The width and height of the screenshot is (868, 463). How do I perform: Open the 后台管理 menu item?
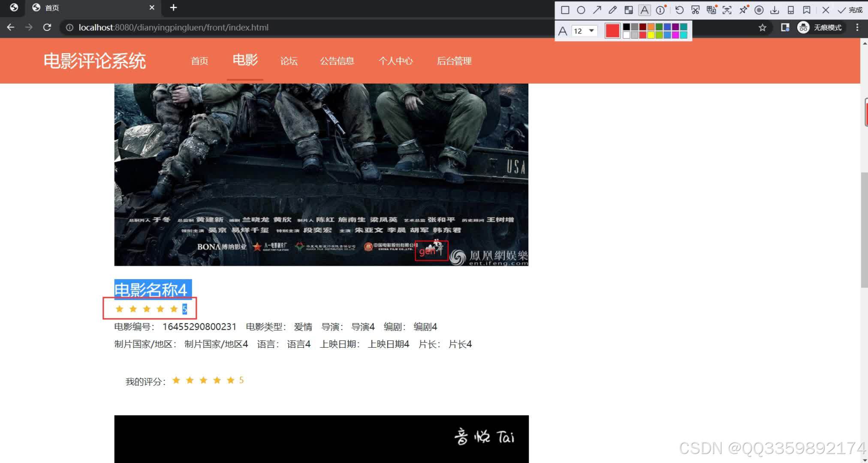[454, 61]
